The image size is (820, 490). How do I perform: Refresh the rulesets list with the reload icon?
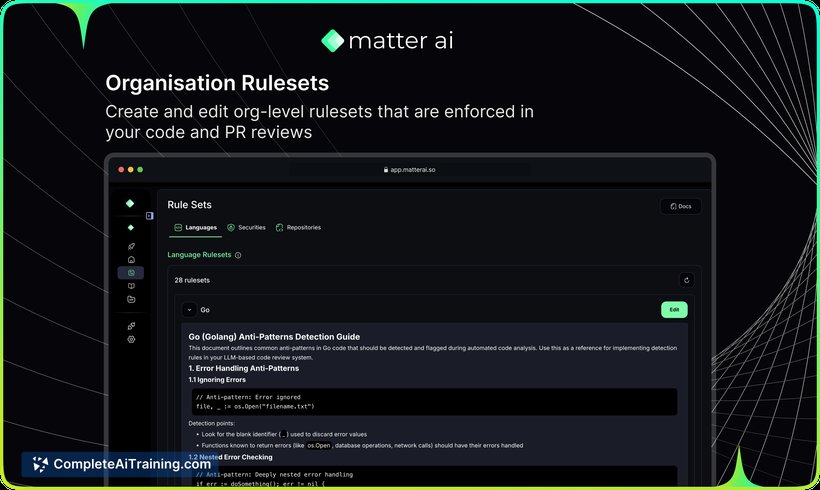pyautogui.click(x=687, y=280)
